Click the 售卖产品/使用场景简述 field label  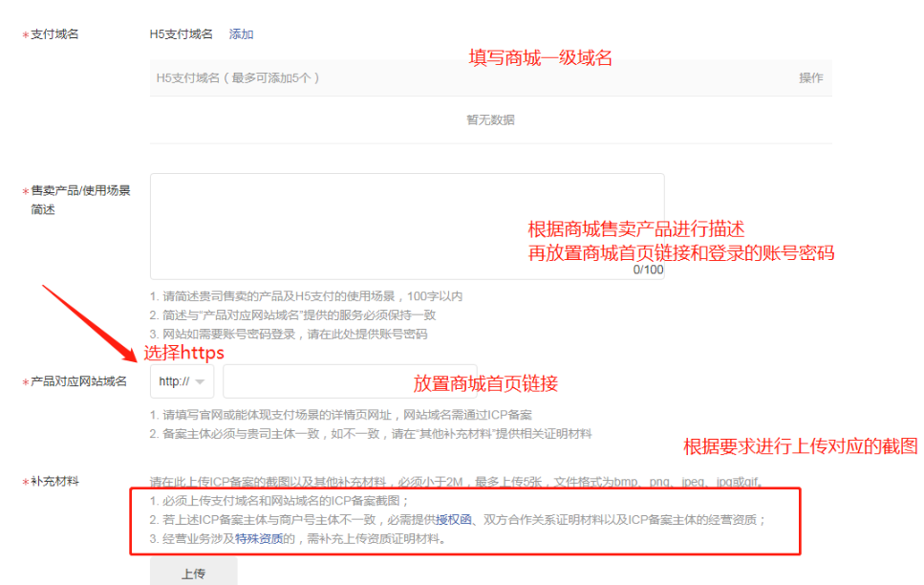click(x=80, y=190)
